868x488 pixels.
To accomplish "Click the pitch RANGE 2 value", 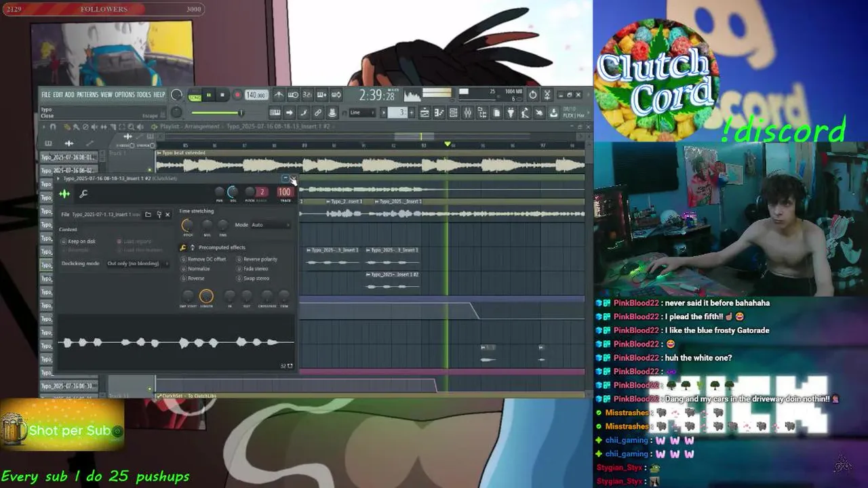I will pyautogui.click(x=262, y=192).
